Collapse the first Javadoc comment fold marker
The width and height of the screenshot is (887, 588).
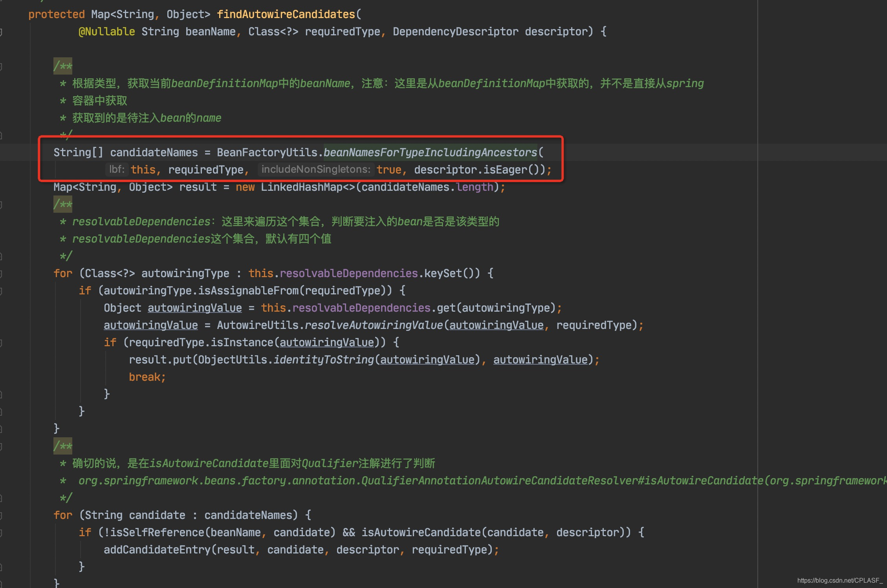click(x=1, y=66)
